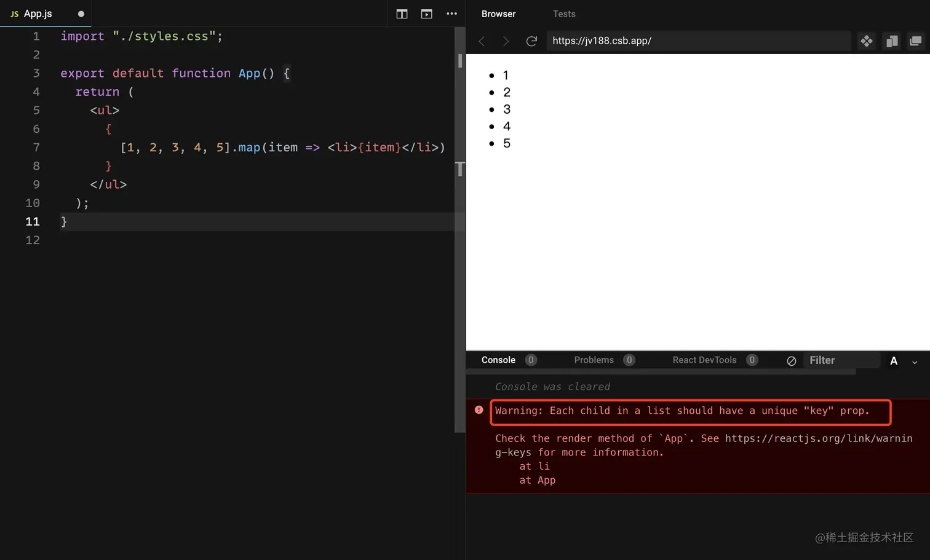The height and width of the screenshot is (560, 930).
Task: Click the JS file icon on App.js tab
Action: (x=15, y=14)
